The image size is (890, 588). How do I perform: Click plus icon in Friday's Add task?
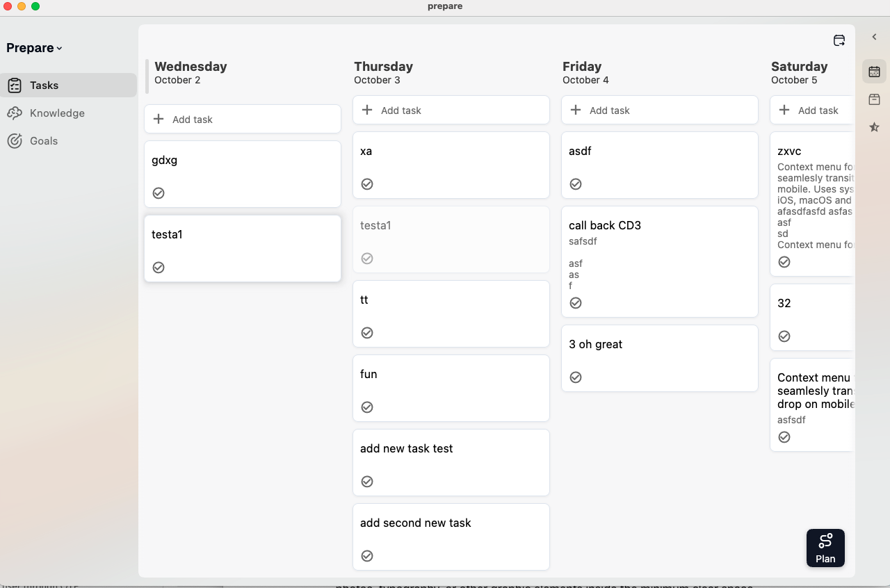pos(576,110)
